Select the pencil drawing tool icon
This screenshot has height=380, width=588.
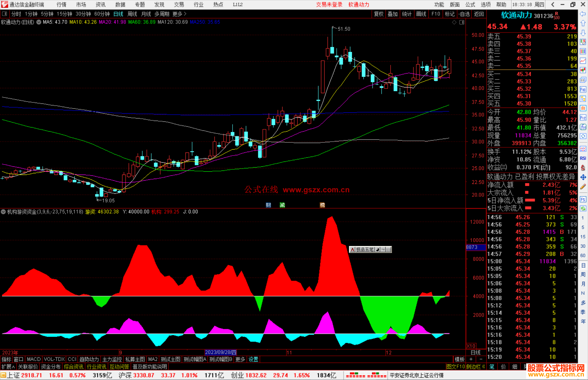pos(583,187)
